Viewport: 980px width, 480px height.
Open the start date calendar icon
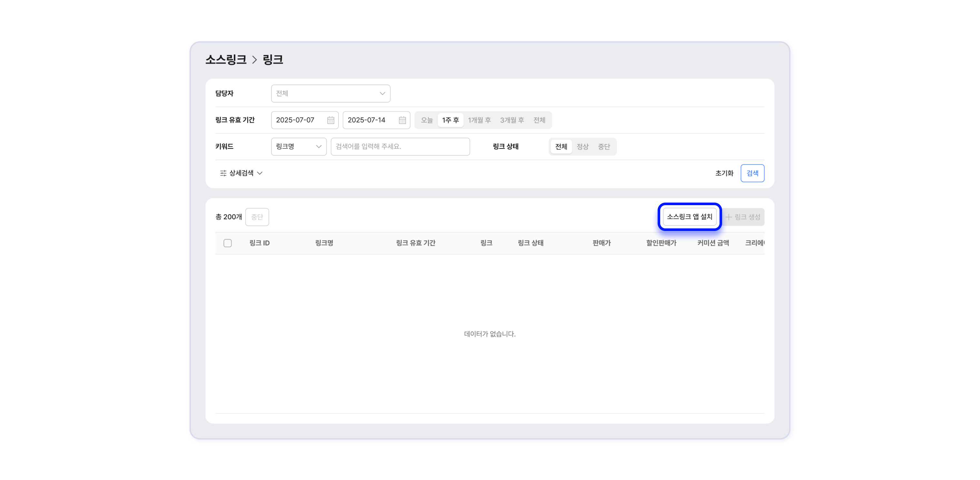[x=331, y=120]
